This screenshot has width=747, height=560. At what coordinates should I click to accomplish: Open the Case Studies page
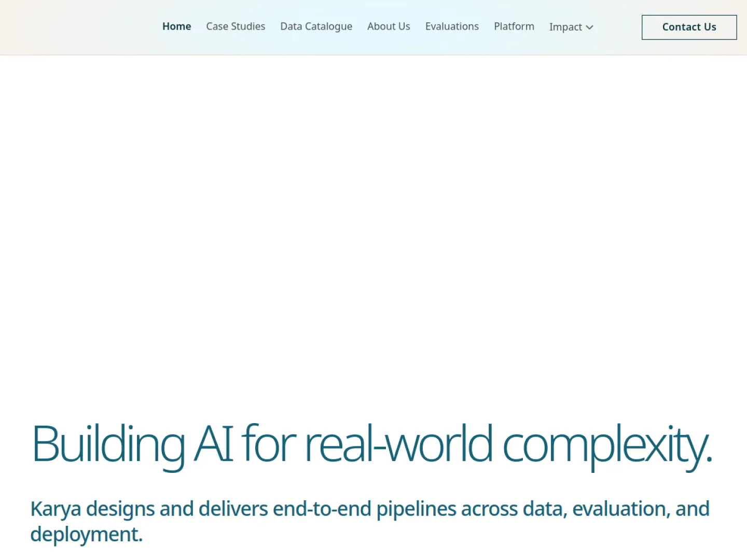coord(236,26)
